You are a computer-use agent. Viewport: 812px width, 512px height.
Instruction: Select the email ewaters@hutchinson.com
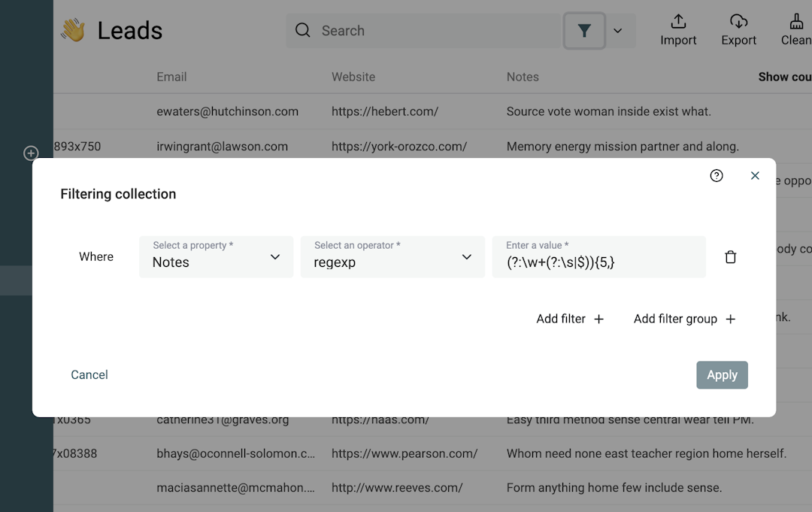pos(227,111)
